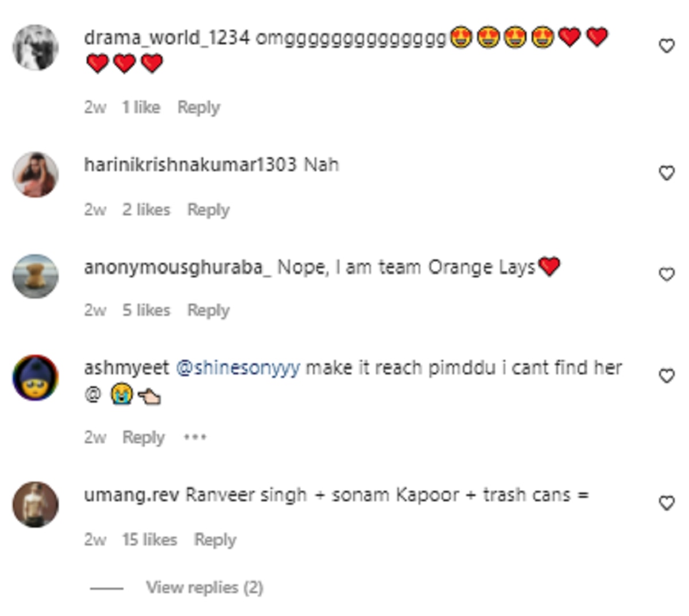This screenshot has height=616, width=689.
Task: Open the @shinesonyyy mention link
Action: tap(238, 368)
